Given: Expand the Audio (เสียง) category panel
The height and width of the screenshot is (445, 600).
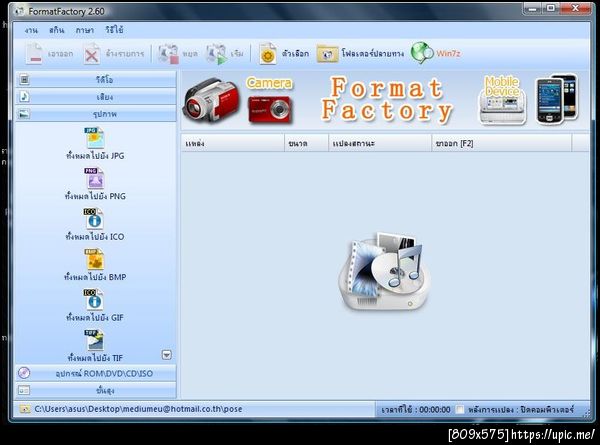Looking at the screenshot, I should (96, 97).
